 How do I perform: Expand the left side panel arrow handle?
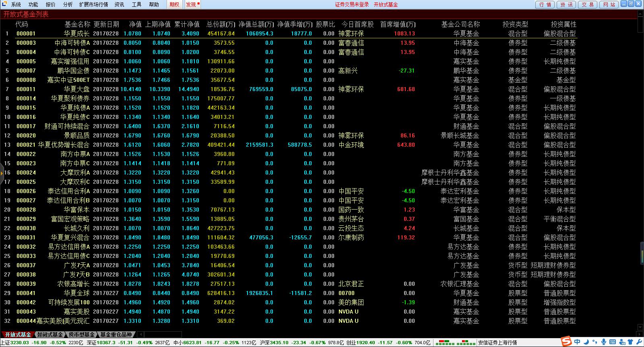point(2,172)
